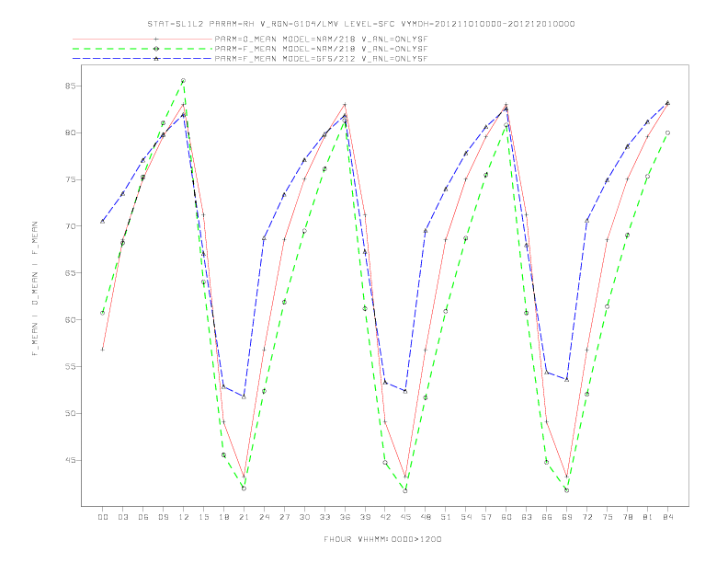Click blue triangle marker at forecast hour 00
Image resolution: width=728 pixels, height=563 pixels.
103,221
